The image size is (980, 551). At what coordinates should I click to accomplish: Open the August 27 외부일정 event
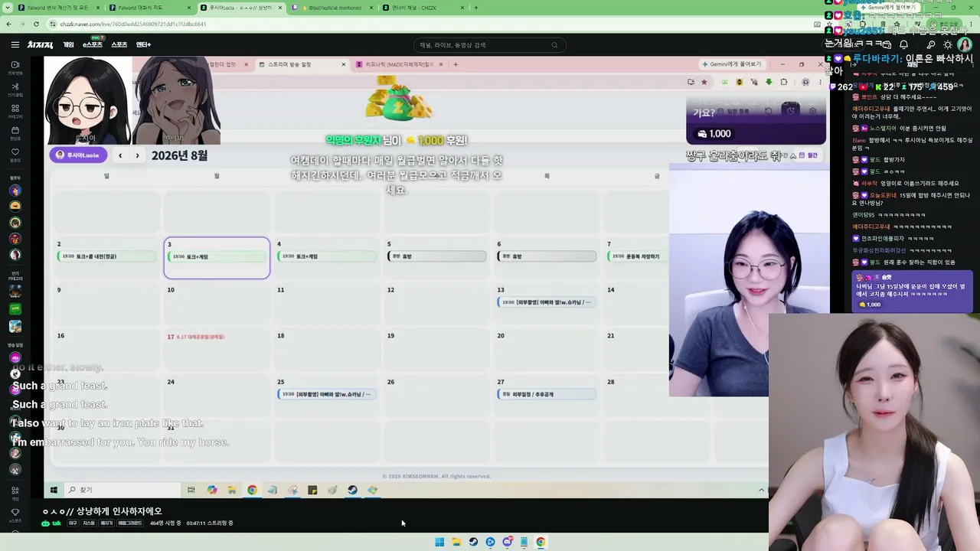[x=547, y=394]
